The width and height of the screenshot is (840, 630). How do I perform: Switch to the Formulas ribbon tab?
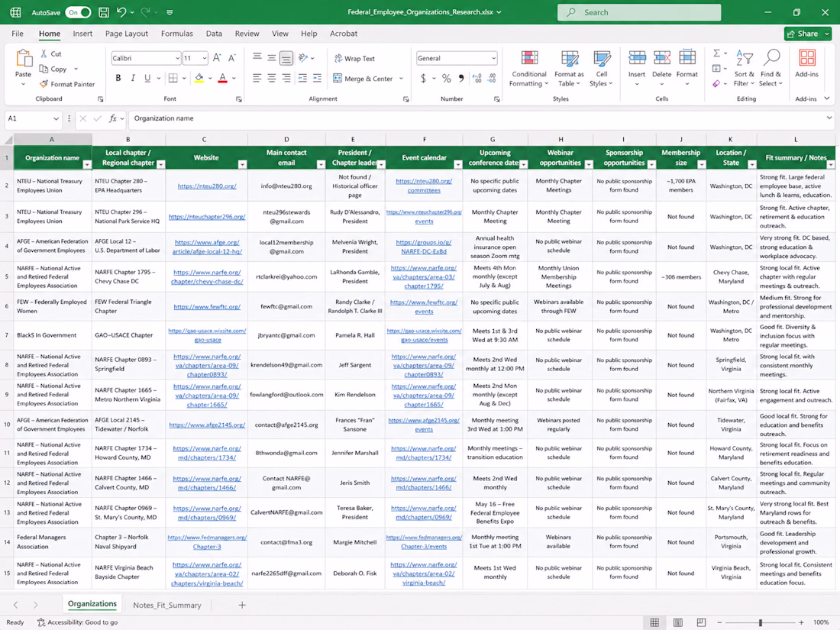coord(177,33)
